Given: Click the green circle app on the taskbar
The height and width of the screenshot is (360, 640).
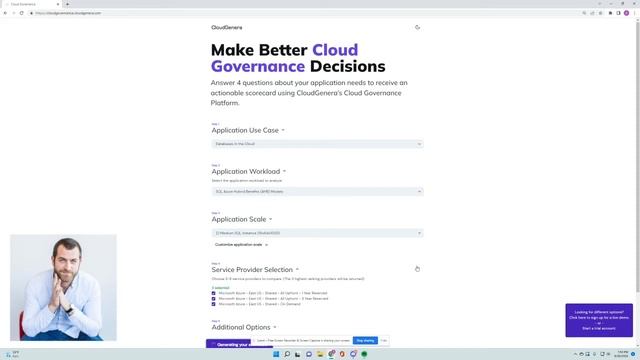Looking at the screenshot, I should [x=364, y=354].
